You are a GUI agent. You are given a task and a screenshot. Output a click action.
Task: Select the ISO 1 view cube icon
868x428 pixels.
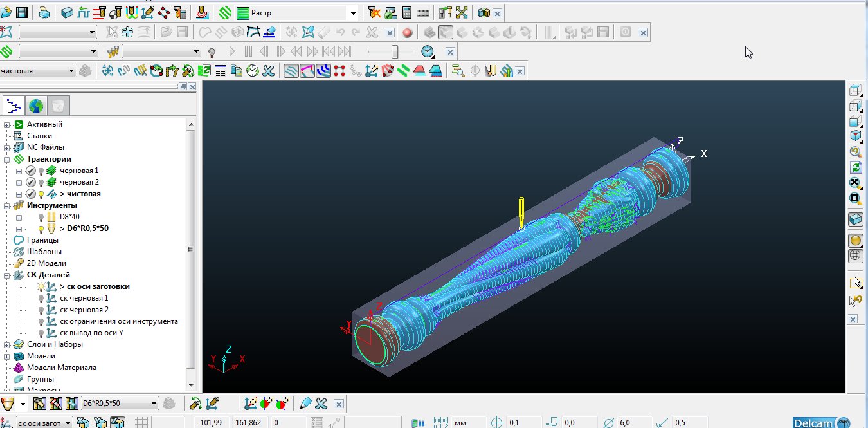coord(855,136)
